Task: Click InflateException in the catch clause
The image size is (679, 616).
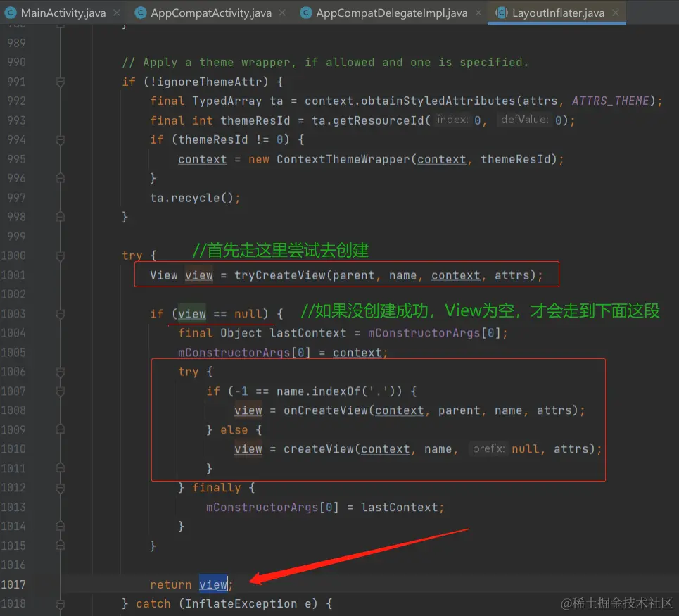Action: (x=241, y=604)
